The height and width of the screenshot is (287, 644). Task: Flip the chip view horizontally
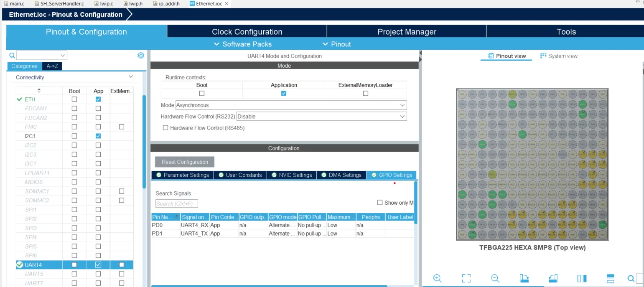tap(582, 278)
